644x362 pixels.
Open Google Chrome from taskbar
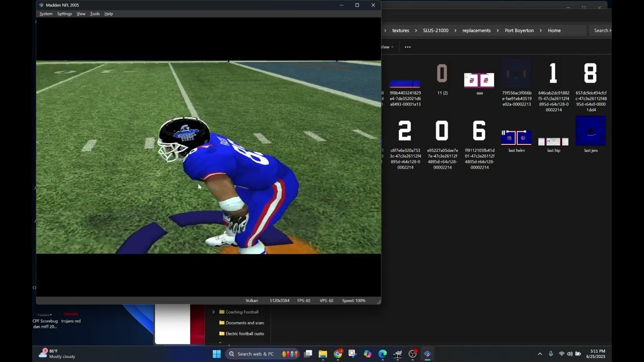338,354
